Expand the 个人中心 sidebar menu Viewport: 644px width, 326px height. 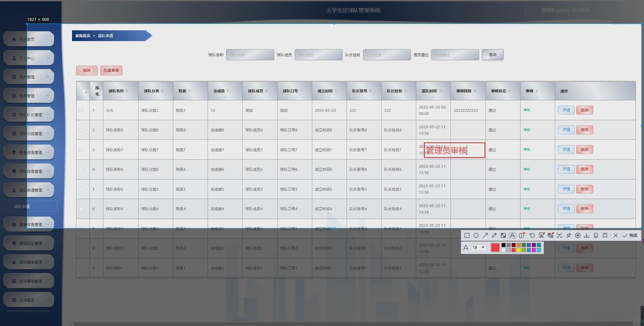click(29, 58)
